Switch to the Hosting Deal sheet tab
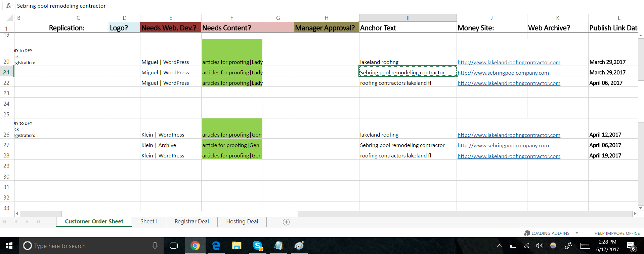644x254 pixels. 242,222
